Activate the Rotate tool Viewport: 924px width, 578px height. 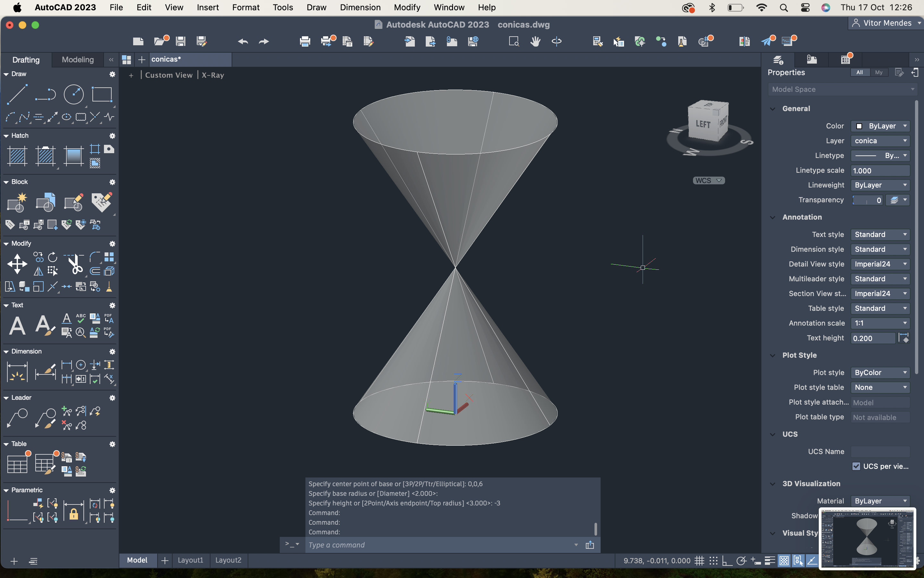click(53, 257)
